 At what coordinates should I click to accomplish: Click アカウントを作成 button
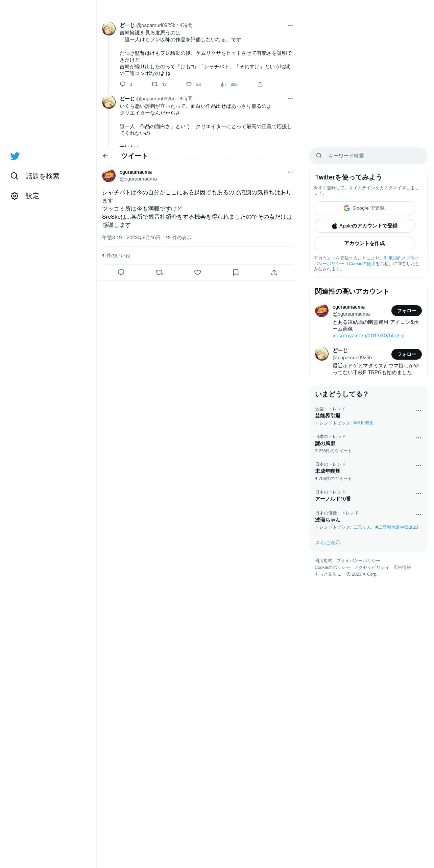[x=364, y=243]
